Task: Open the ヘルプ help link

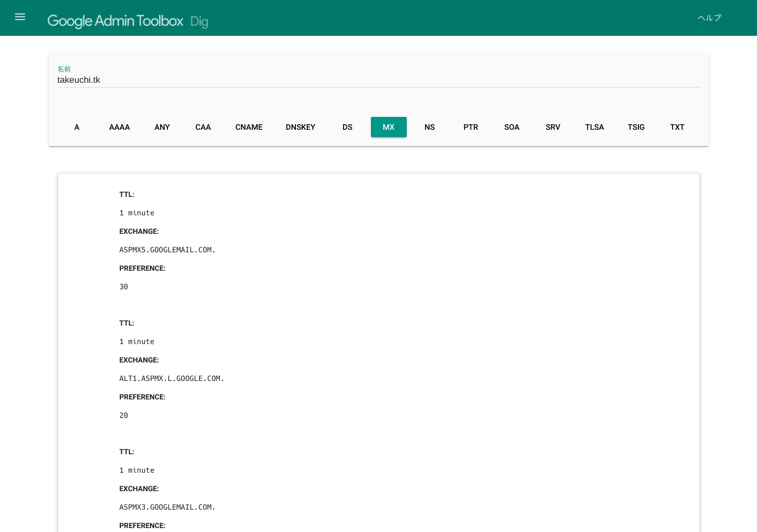Action: tap(709, 18)
